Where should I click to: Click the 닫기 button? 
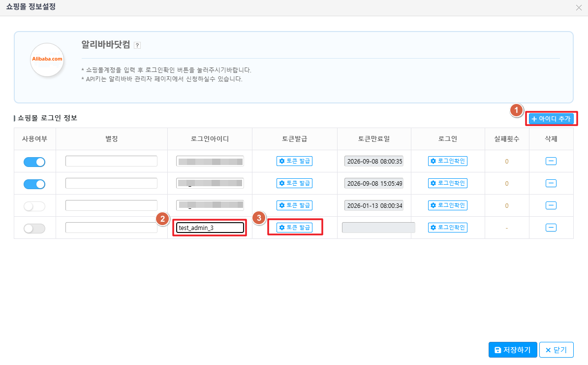click(x=556, y=350)
